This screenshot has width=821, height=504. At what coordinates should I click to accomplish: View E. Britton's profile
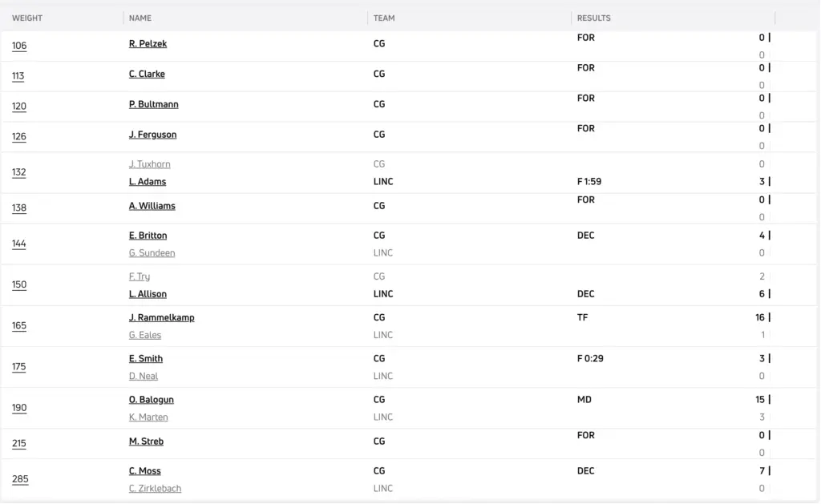coord(148,236)
